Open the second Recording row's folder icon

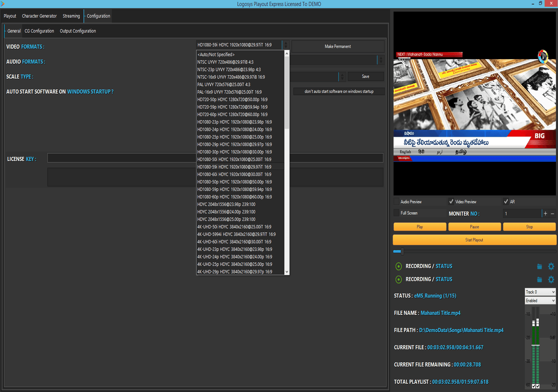click(539, 280)
